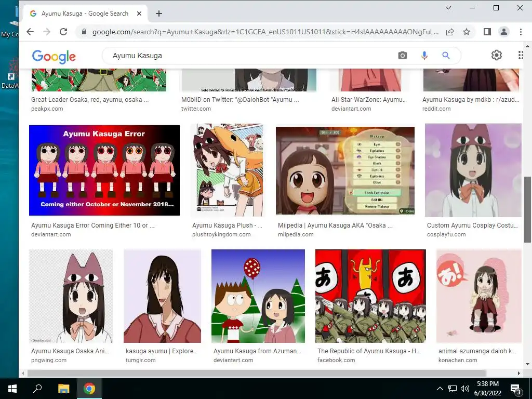
Task: Open the Windows Start menu
Action: 12,389
